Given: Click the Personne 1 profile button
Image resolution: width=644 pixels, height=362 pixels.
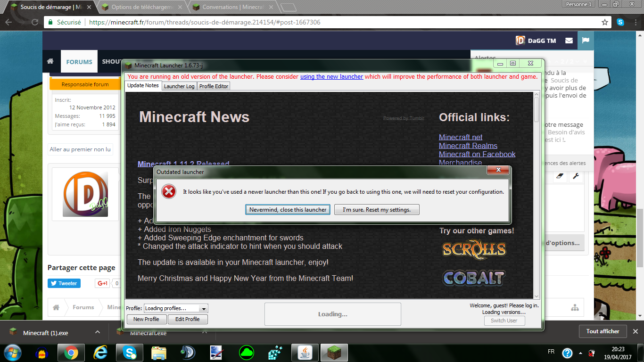Looking at the screenshot, I should point(578,4).
